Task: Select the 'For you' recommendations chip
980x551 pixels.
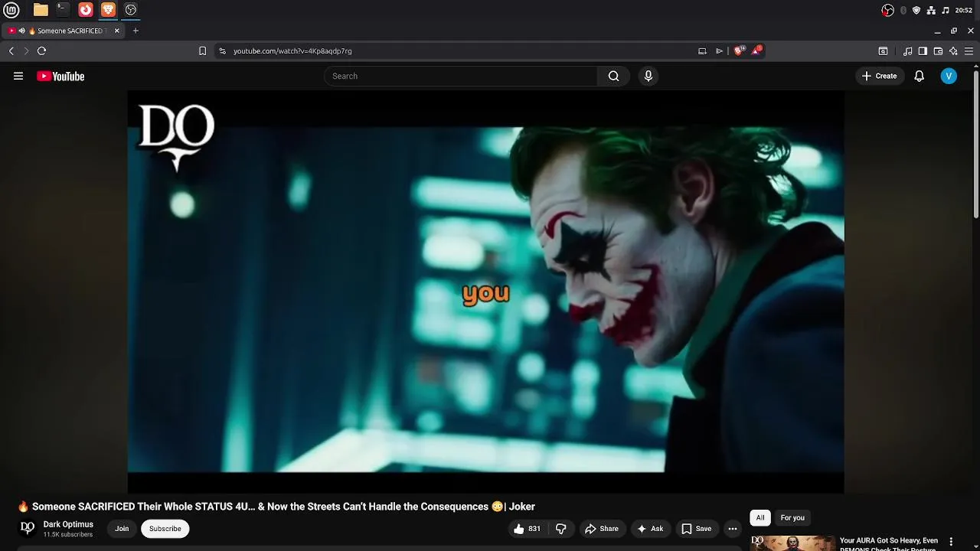Action: 792,517
